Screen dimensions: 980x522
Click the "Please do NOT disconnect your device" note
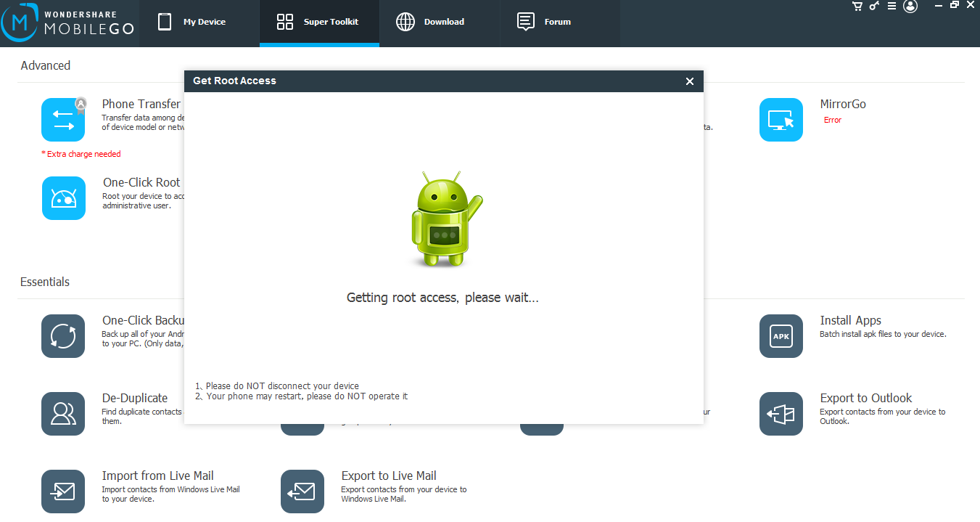(277, 386)
